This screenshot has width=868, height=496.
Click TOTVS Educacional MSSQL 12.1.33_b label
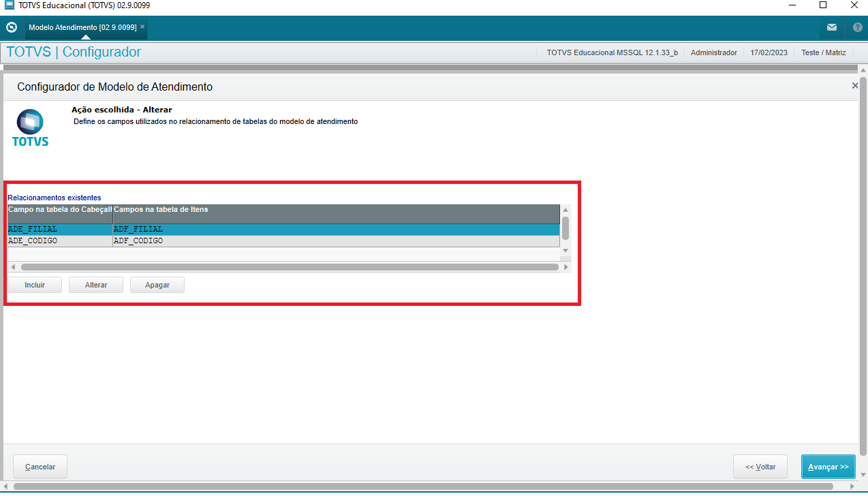tap(612, 52)
